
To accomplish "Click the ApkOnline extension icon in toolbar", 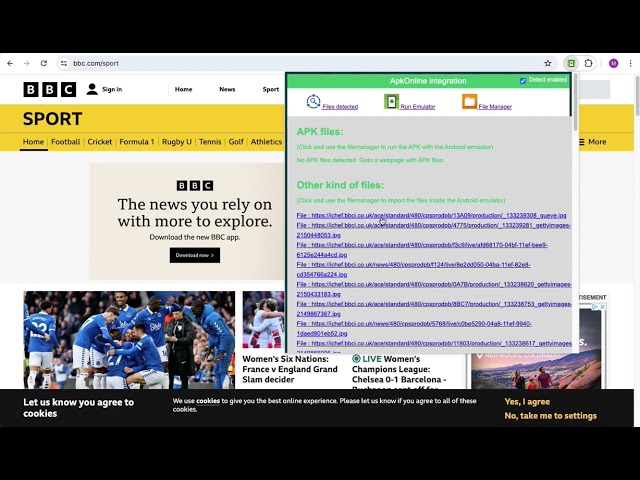I will [x=571, y=63].
